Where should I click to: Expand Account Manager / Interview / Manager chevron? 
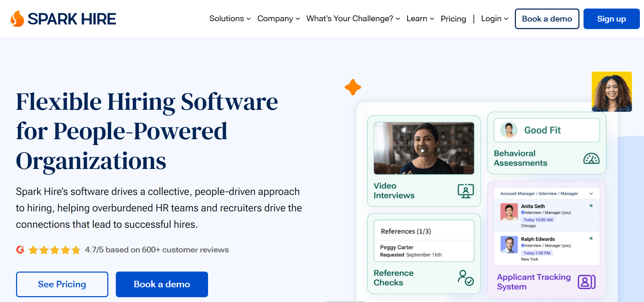click(591, 194)
